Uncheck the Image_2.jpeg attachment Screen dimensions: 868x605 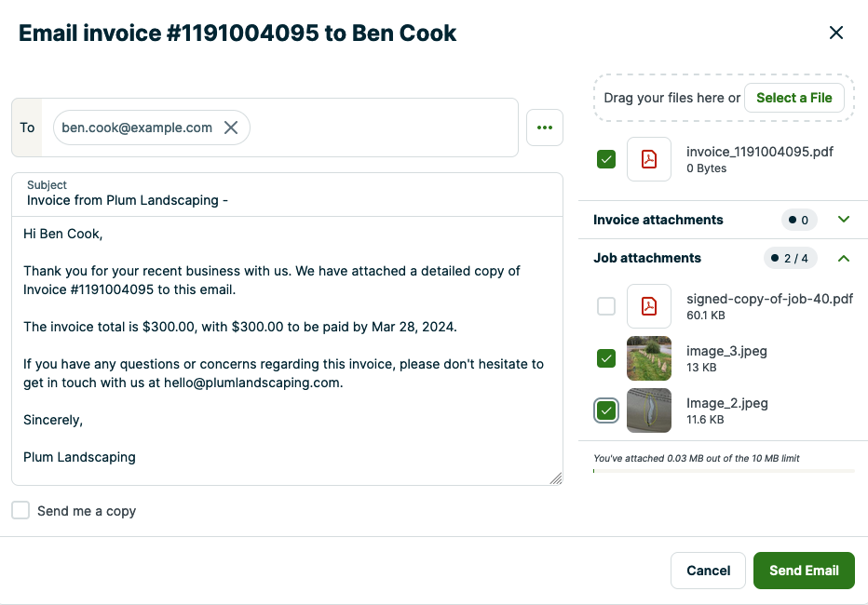606,410
